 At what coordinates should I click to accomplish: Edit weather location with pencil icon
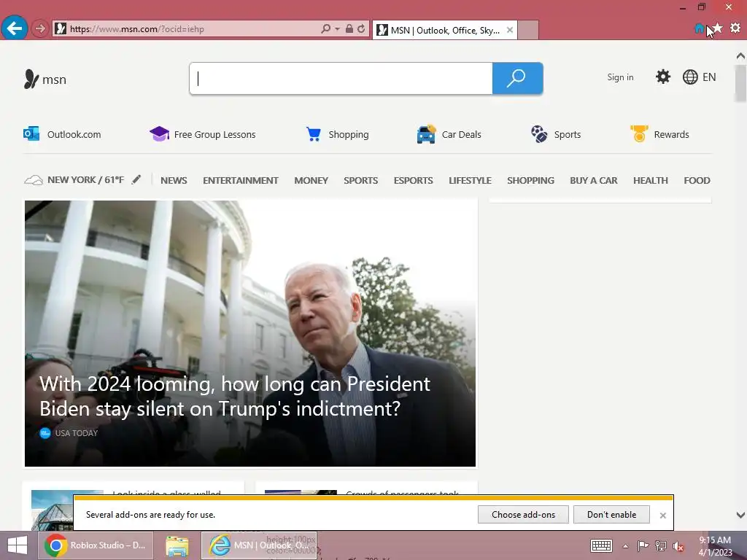tap(136, 179)
